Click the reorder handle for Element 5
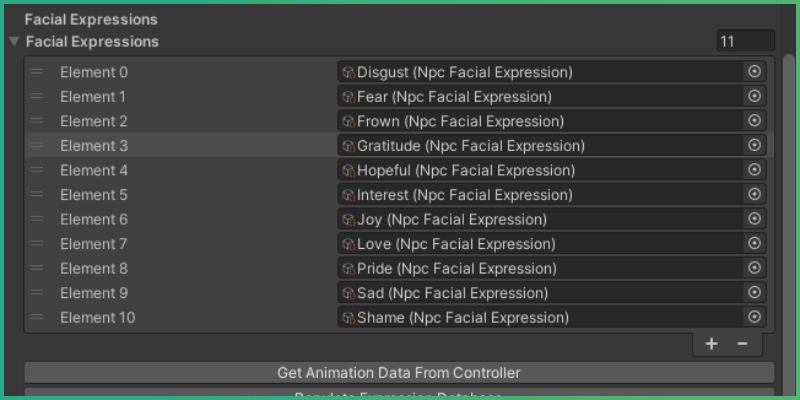The width and height of the screenshot is (800, 400). click(37, 195)
